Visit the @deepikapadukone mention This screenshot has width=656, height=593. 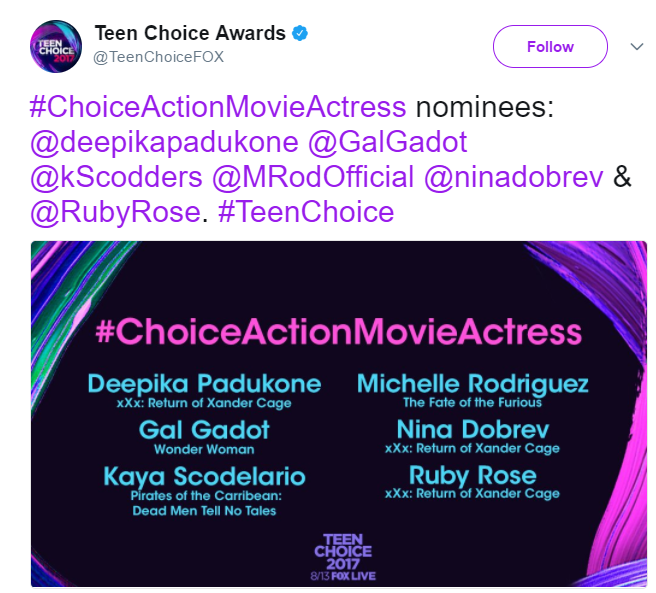[166, 143]
